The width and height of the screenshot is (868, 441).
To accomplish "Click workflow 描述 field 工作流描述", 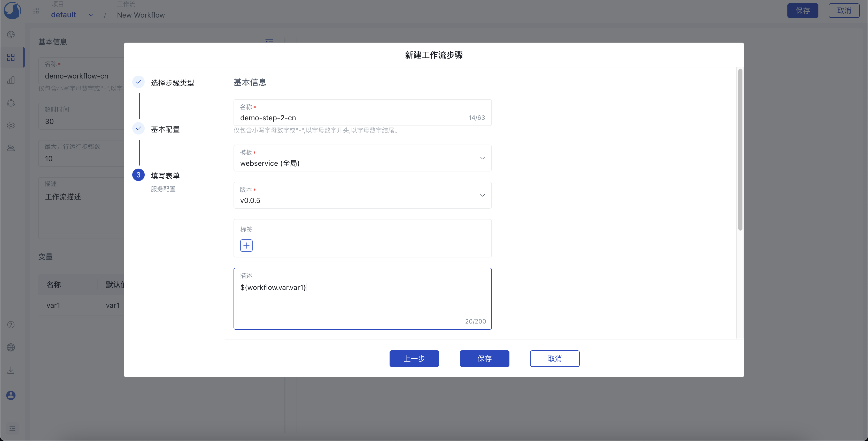I will [x=81, y=208].
